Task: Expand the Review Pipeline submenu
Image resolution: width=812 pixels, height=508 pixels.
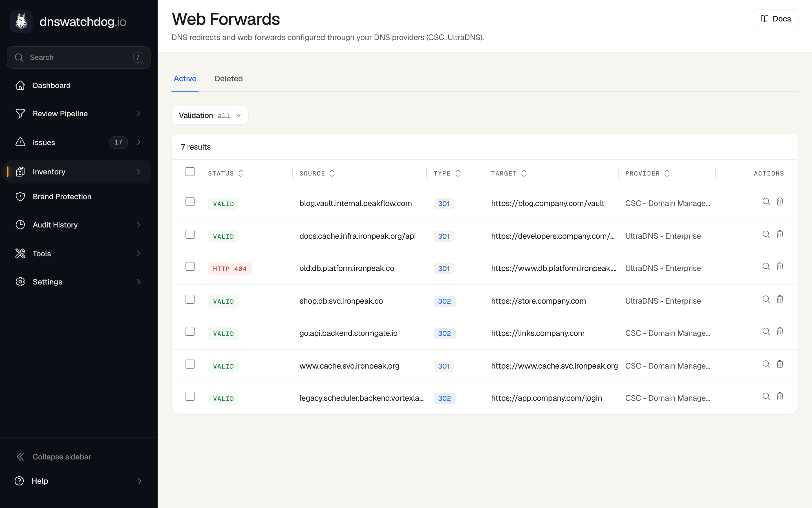Action: 139,113
